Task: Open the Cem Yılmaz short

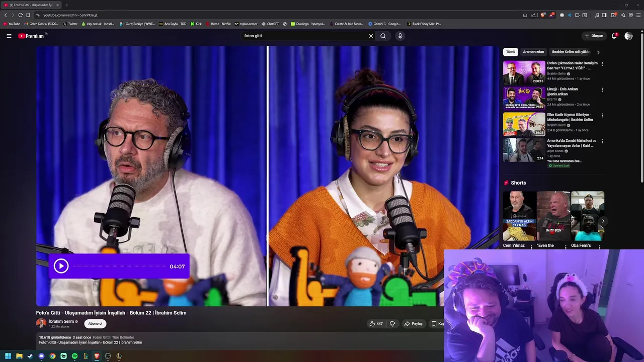Action: pos(519,216)
